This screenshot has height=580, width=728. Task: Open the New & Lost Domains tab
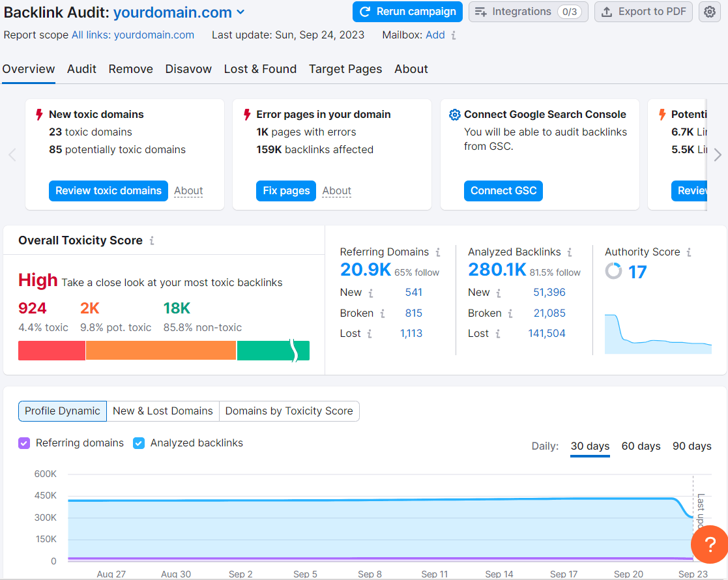(162, 411)
